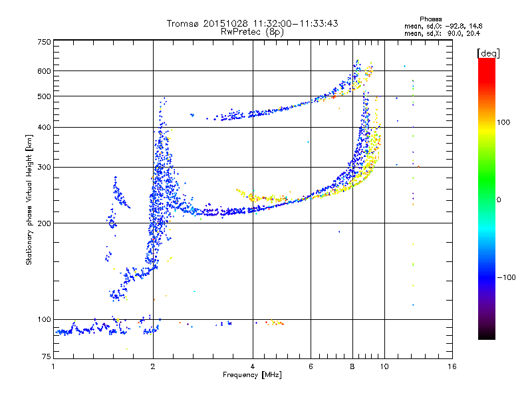Image resolution: width=532 pixels, height=399 pixels.
Task: Click the 'Stationary phase Virtual Height [km]' axis title
Action: pyautogui.click(x=29, y=199)
